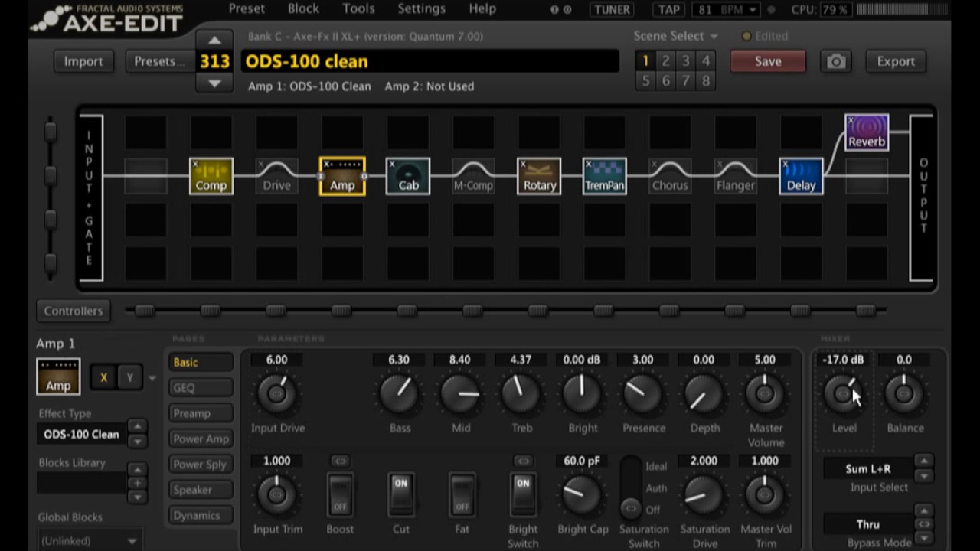Go to the next preset with down arrow
Image resolution: width=980 pixels, height=551 pixels.
(214, 83)
